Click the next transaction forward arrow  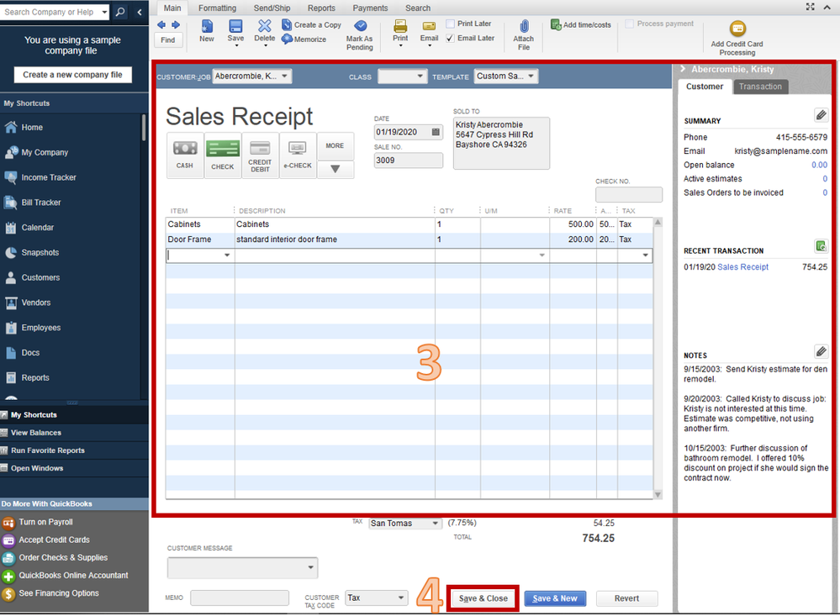point(176,24)
